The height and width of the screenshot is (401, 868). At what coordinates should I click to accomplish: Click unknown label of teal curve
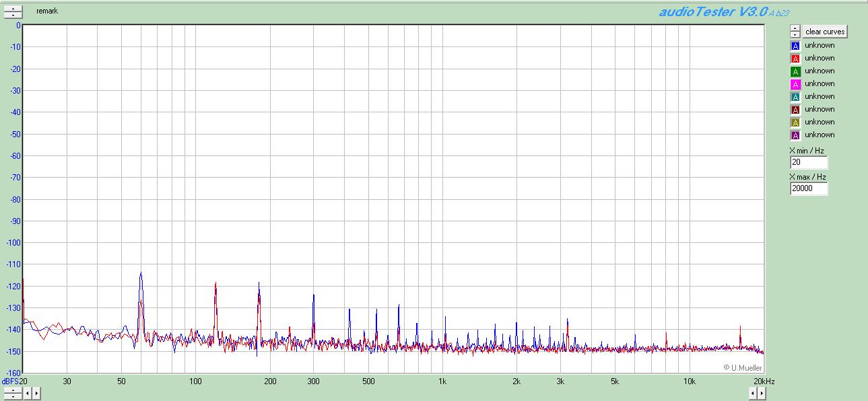(820, 96)
